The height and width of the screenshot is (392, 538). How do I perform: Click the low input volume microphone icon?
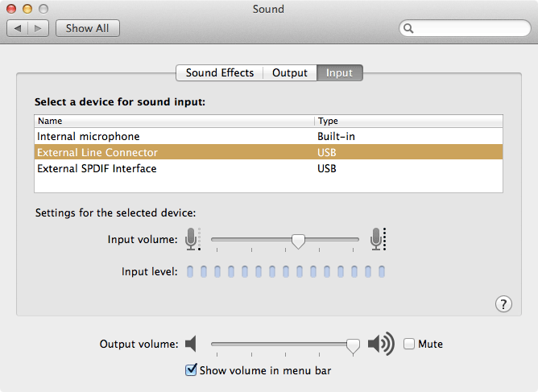pyautogui.click(x=192, y=239)
